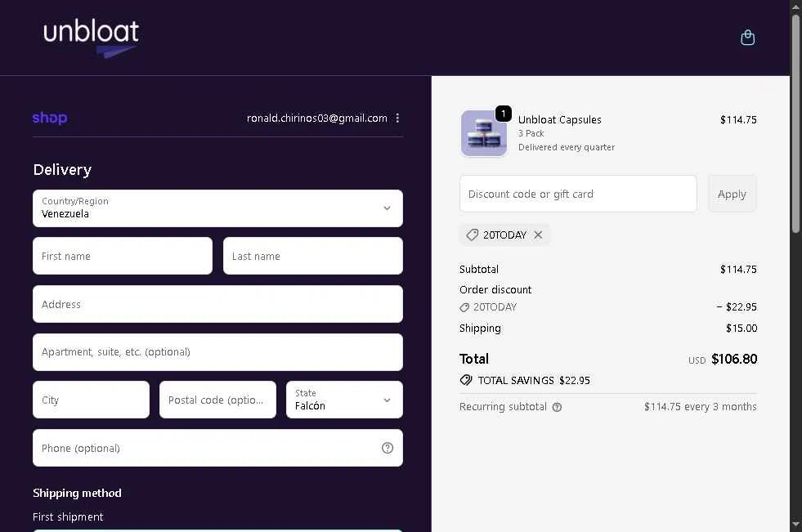This screenshot has height=532, width=802.
Task: Open account options three-dot menu
Action: point(397,118)
